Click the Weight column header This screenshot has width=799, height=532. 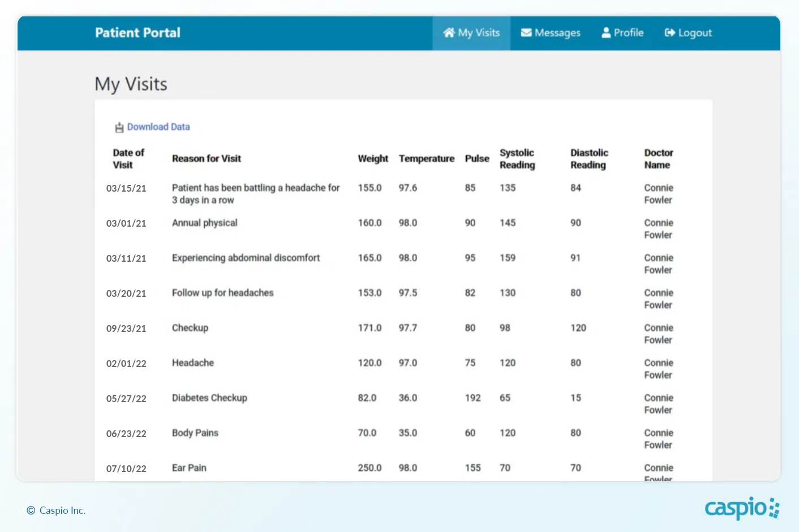(x=373, y=159)
